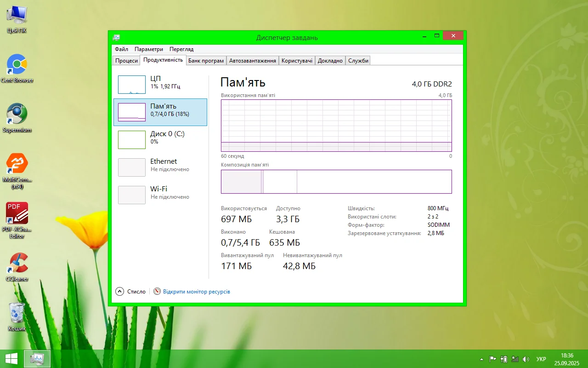Select the Диск 0 (C:) graph thumbnail
Viewport: 588px width, 368px height.
pos(132,140)
